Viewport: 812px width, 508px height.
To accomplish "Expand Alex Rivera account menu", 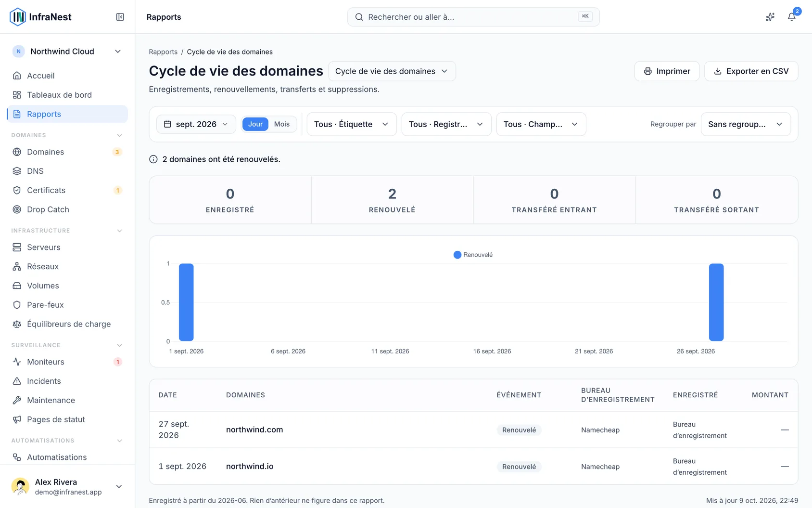I will tap(67, 486).
